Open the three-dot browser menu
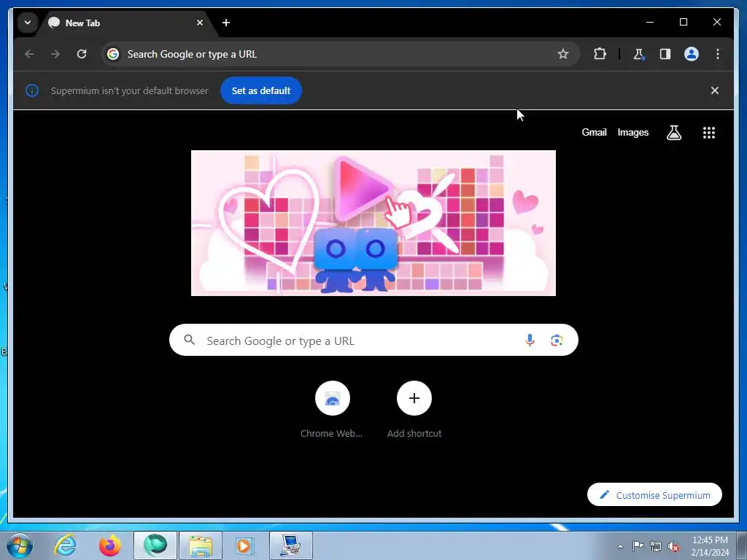This screenshot has width=747, height=560. click(718, 54)
